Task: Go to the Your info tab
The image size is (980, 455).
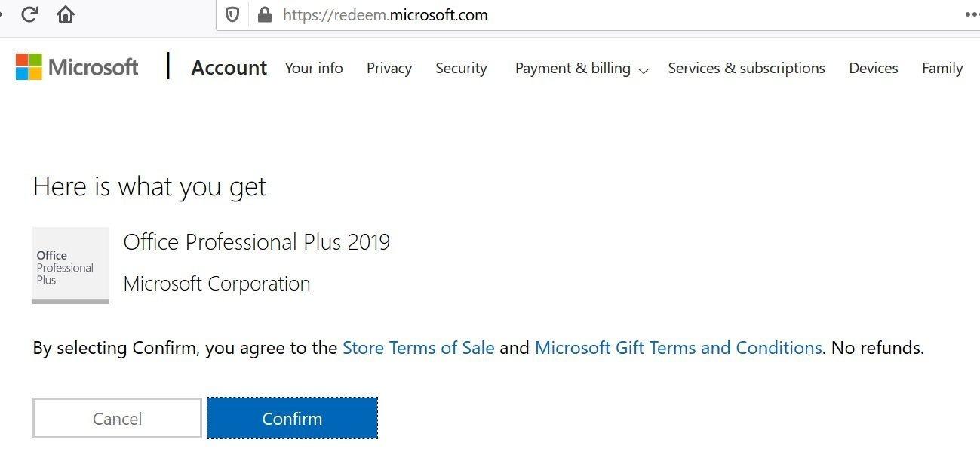Action: click(314, 68)
